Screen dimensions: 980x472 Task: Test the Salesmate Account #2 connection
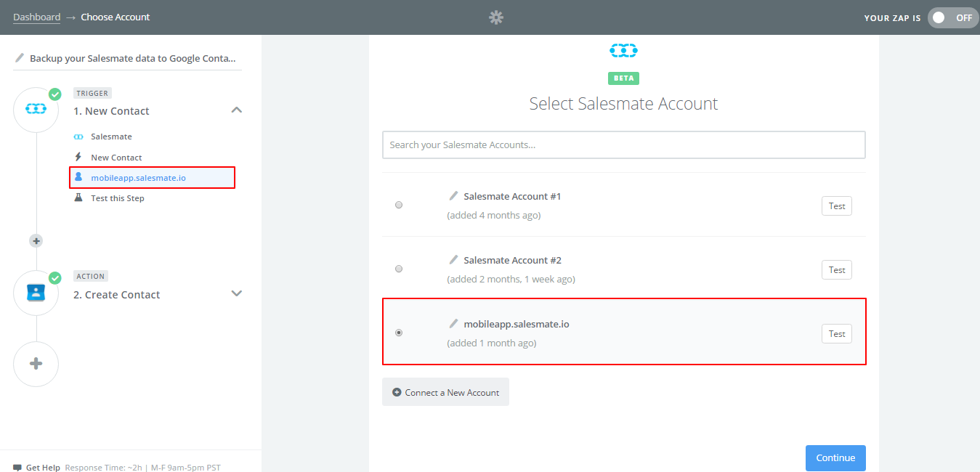837,270
